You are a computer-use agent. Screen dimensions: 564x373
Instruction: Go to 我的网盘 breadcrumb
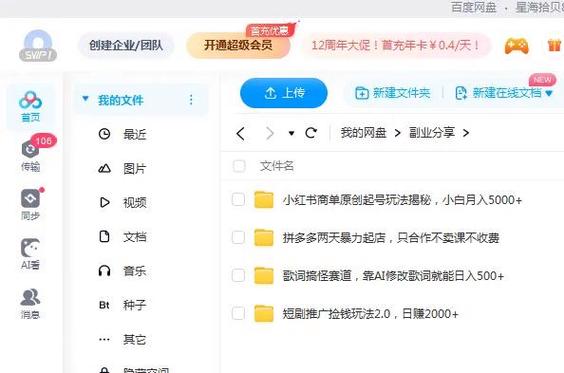(363, 133)
